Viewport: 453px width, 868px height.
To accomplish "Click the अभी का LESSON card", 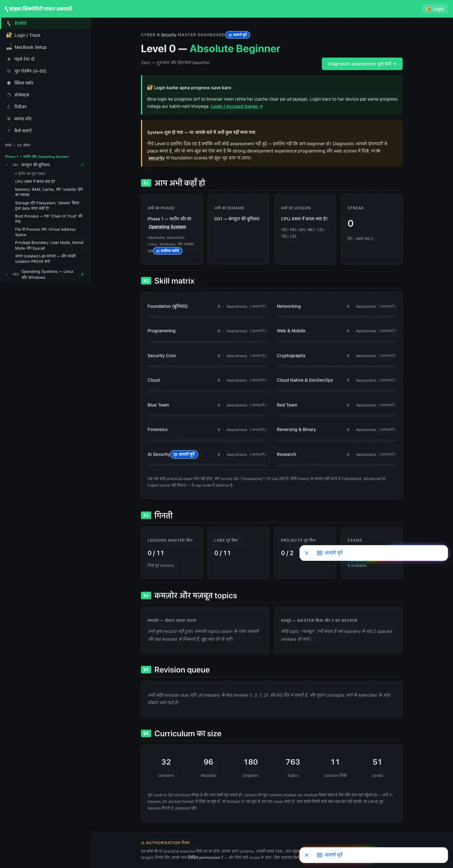I will (x=305, y=229).
